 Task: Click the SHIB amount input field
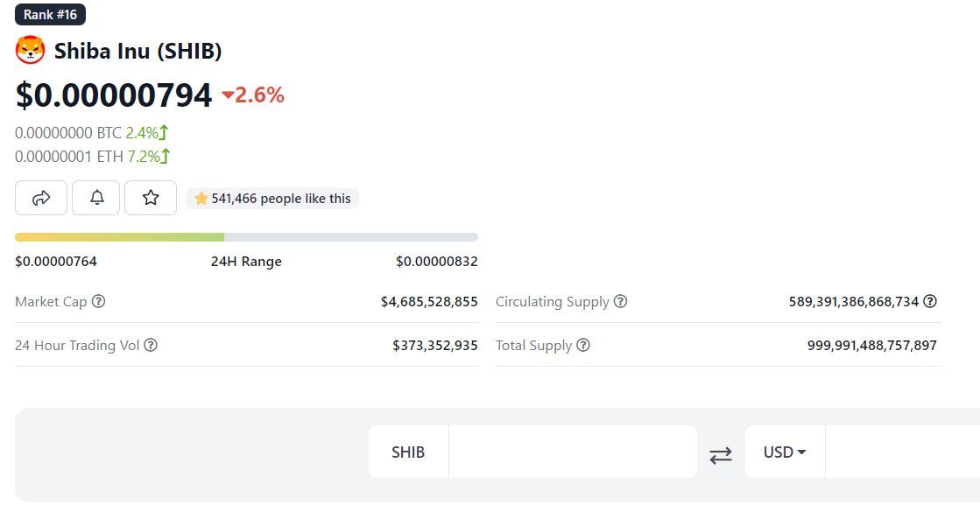pyautogui.click(x=572, y=452)
